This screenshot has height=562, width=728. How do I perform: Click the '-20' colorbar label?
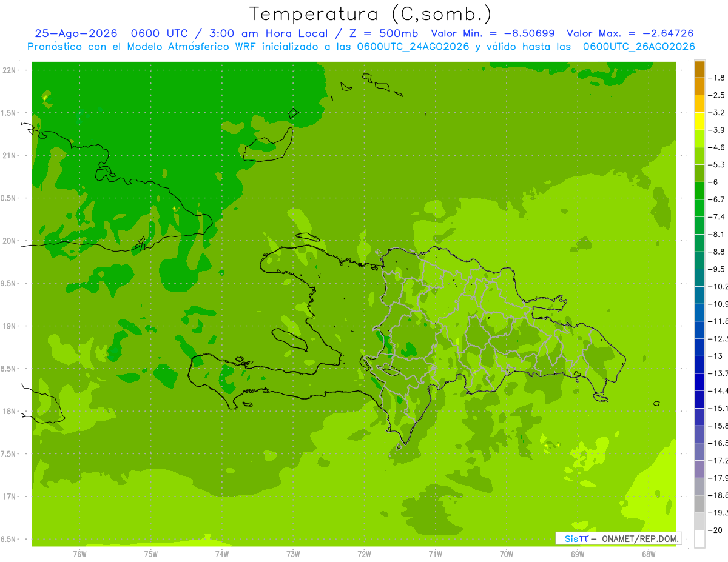(x=716, y=530)
